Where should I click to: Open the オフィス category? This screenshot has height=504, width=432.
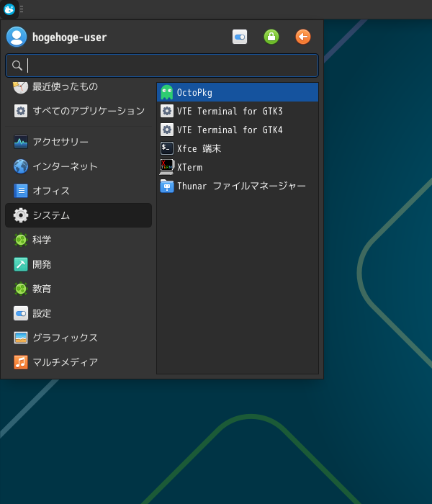point(51,191)
